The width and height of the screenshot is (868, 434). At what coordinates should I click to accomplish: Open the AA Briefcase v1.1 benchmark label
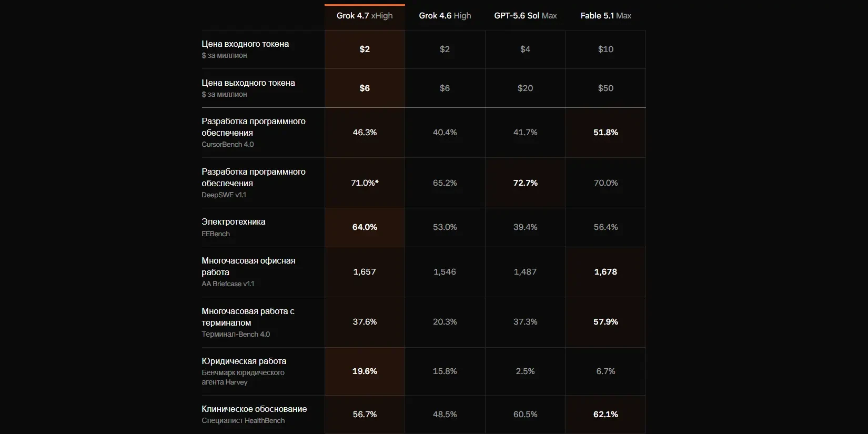(228, 284)
